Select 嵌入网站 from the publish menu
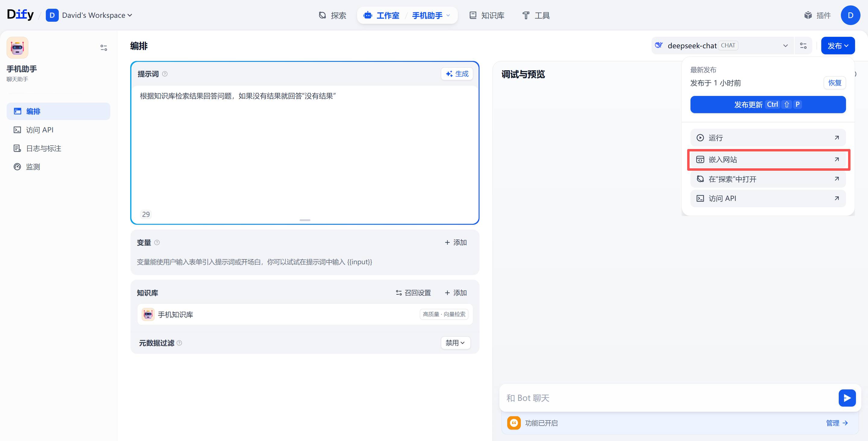 pos(768,160)
